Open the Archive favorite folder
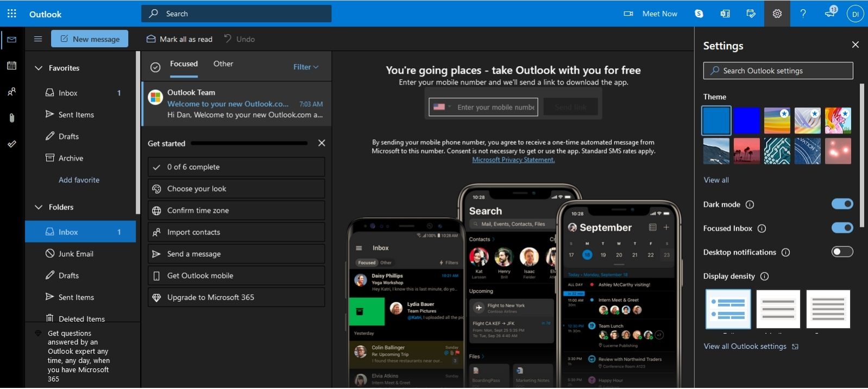868x389 pixels. coord(80,158)
